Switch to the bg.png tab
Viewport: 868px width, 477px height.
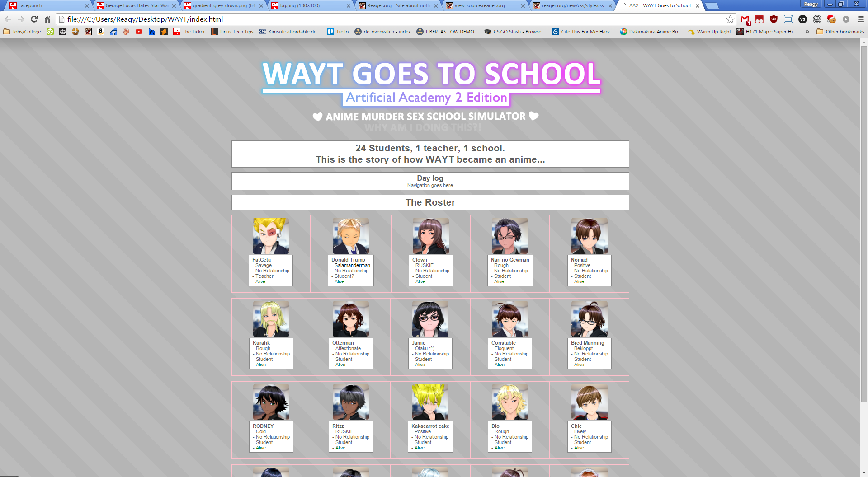click(310, 5)
